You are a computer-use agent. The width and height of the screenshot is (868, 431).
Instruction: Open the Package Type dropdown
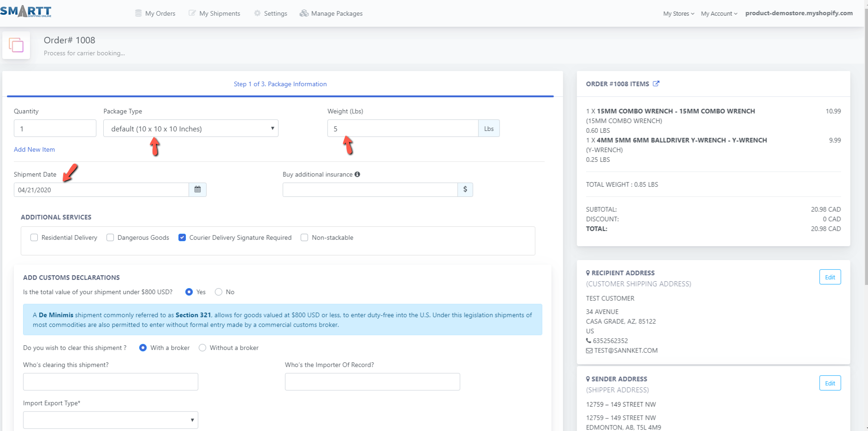pos(190,129)
